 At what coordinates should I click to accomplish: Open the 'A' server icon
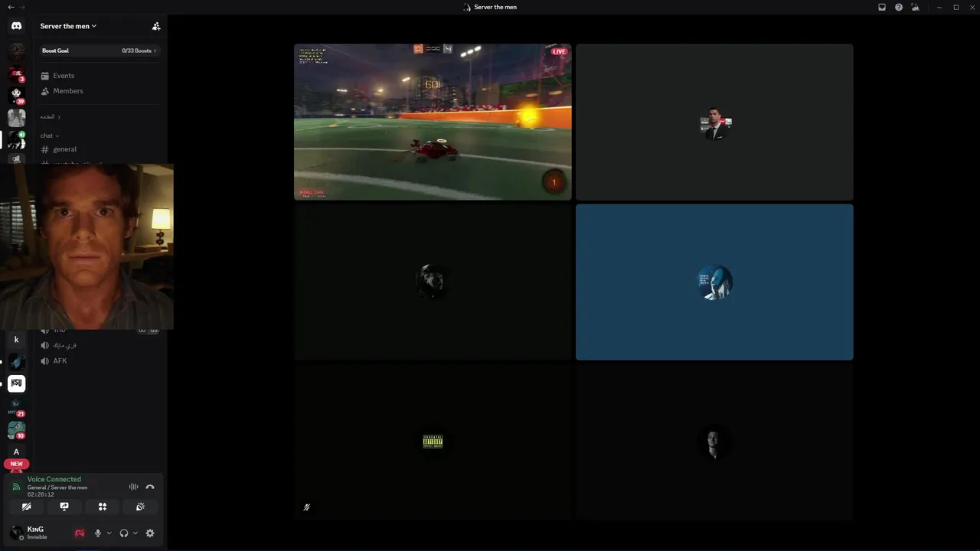(16, 452)
